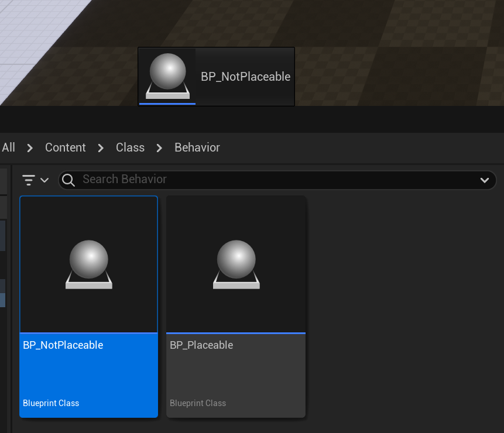Click BP_NotPlaceable text in the viewport tooltip
The image size is (504, 433).
(x=245, y=77)
